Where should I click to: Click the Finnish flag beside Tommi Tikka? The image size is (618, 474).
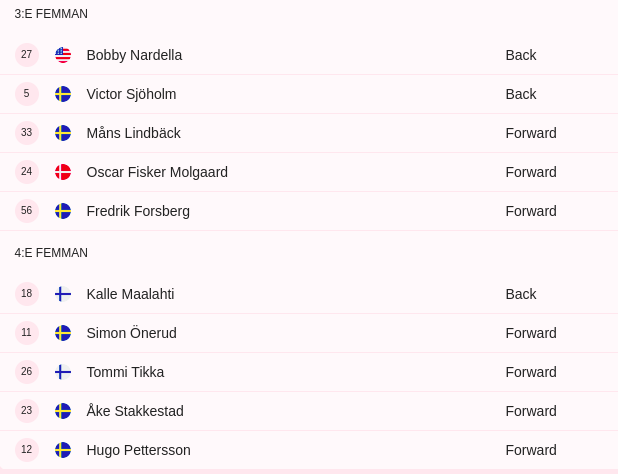tap(63, 372)
